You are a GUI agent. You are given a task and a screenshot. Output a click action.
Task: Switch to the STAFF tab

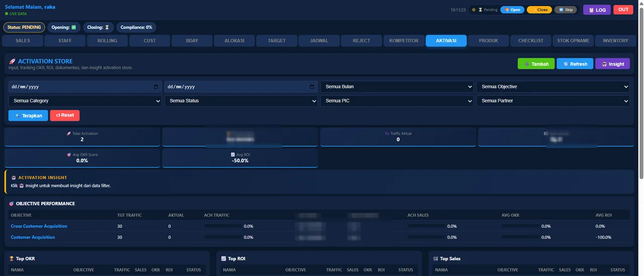point(65,41)
